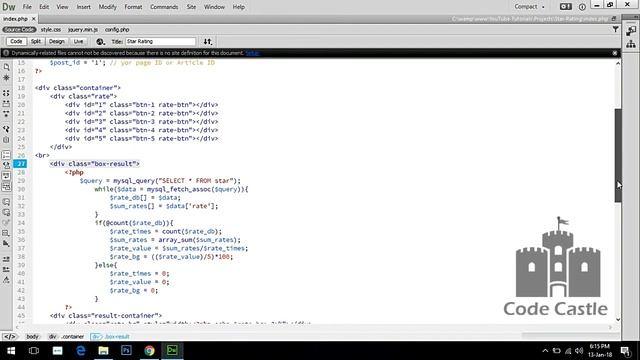This screenshot has height=360, width=640.
Task: Select the index.php document tab
Action: pyautogui.click(x=16, y=19)
